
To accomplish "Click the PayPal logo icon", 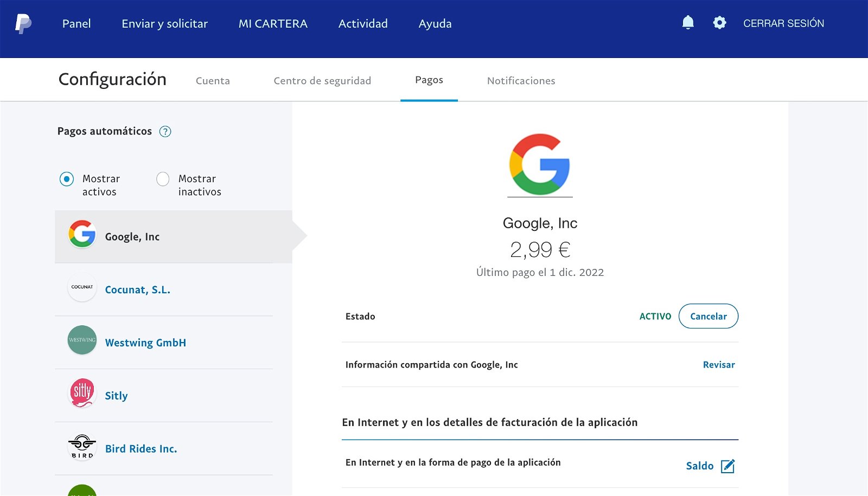I will tap(23, 24).
